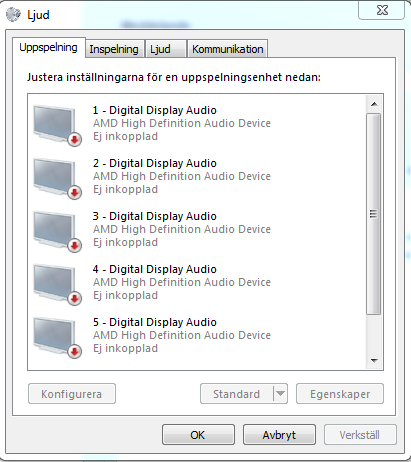Screen dimensions: 411x462
Task: Click the red unplugged badge on device 5
Action: (x=75, y=352)
